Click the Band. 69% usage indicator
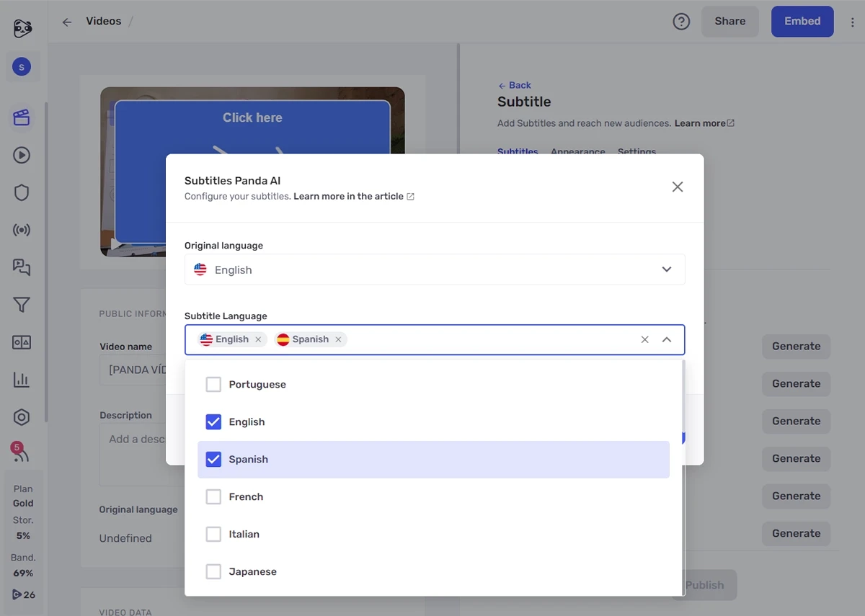This screenshot has width=865, height=616. [x=23, y=566]
